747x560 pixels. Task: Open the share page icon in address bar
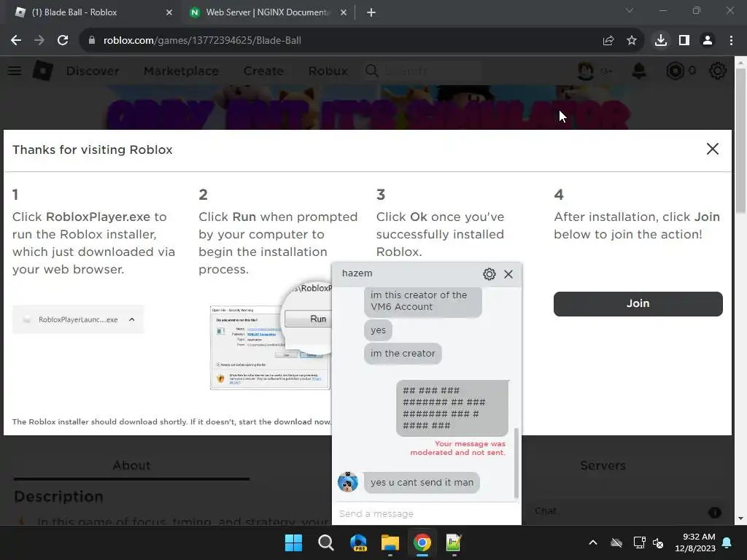click(x=608, y=41)
